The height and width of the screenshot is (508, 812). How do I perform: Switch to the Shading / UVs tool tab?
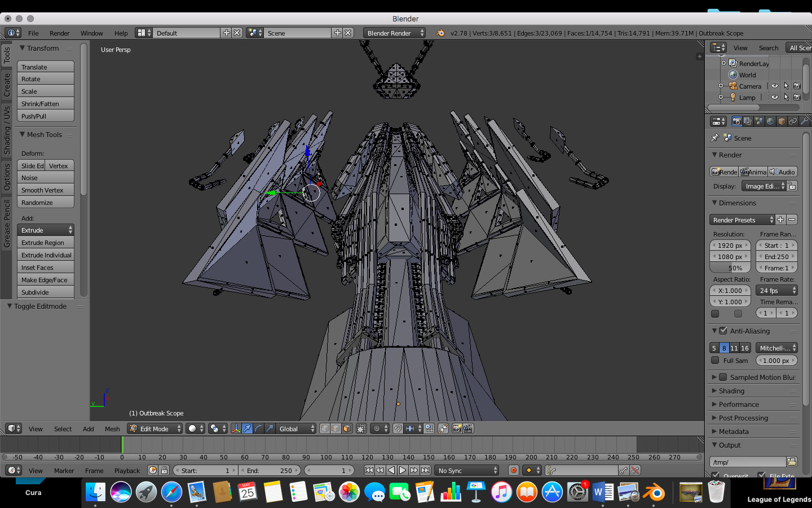click(x=7, y=130)
